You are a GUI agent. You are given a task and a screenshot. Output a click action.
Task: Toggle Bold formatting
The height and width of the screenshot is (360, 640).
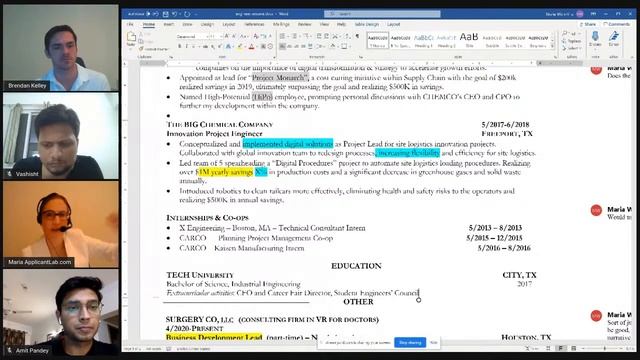click(179, 47)
